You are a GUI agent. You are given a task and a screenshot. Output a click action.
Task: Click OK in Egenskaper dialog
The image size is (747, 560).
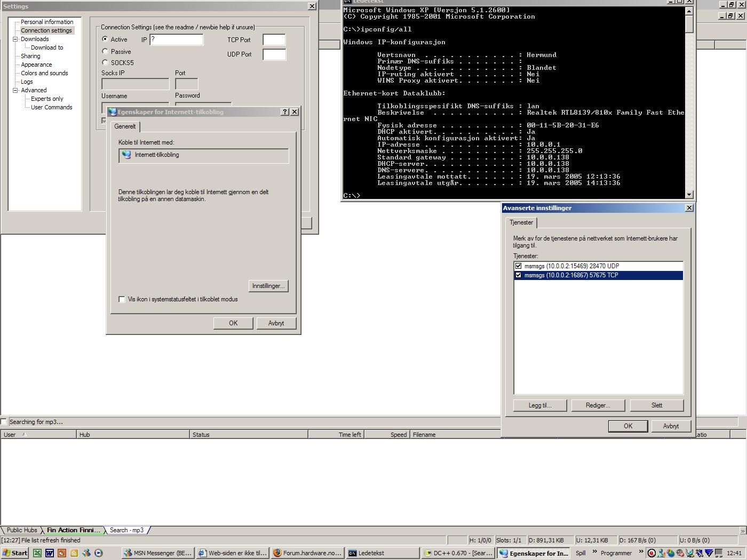233,323
